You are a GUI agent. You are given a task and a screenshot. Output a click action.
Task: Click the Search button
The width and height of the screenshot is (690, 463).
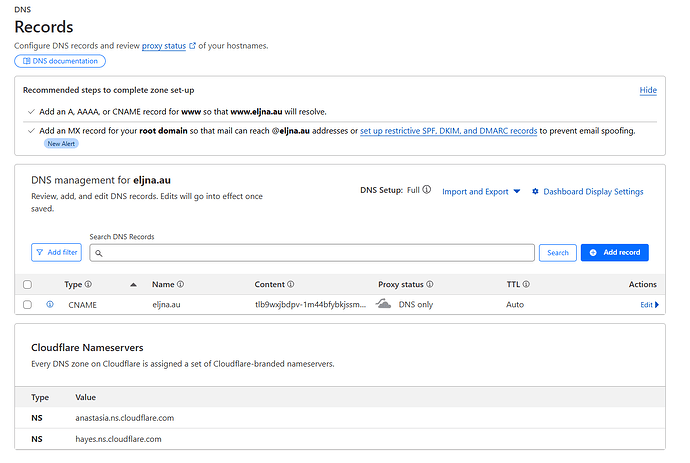pyautogui.click(x=558, y=253)
